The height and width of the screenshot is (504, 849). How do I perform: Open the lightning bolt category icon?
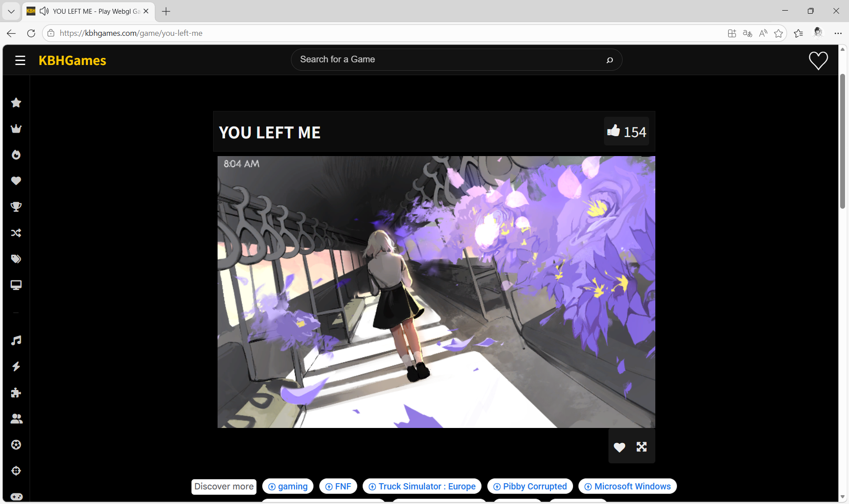pyautogui.click(x=16, y=367)
